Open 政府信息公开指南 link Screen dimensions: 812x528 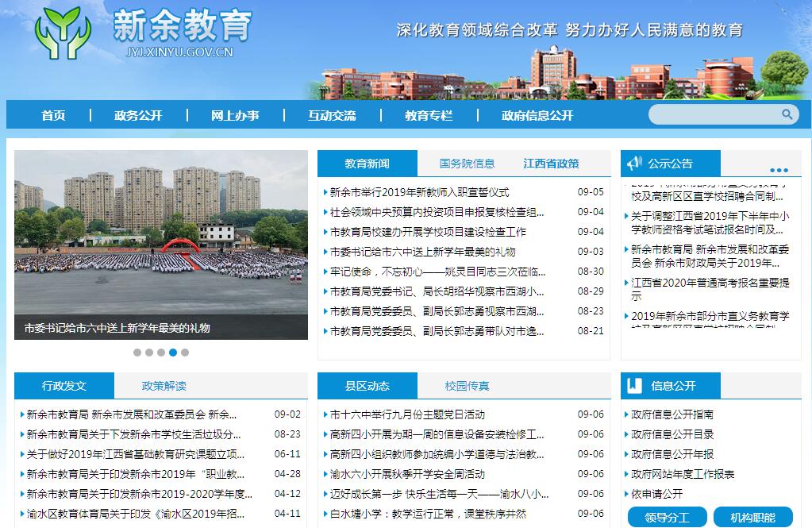coord(672,414)
